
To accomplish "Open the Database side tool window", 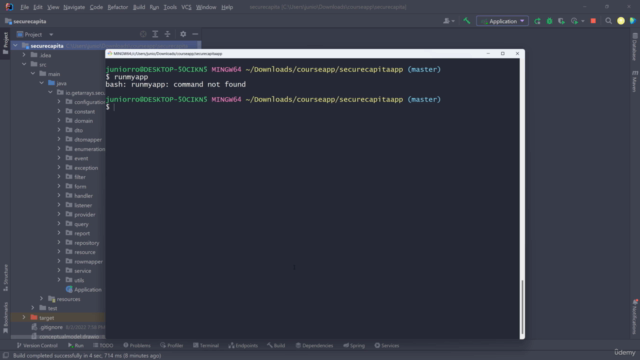I will point(634,47).
